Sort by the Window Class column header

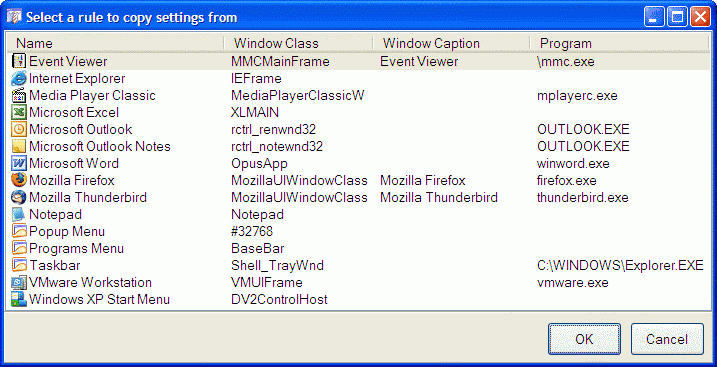pos(299,43)
